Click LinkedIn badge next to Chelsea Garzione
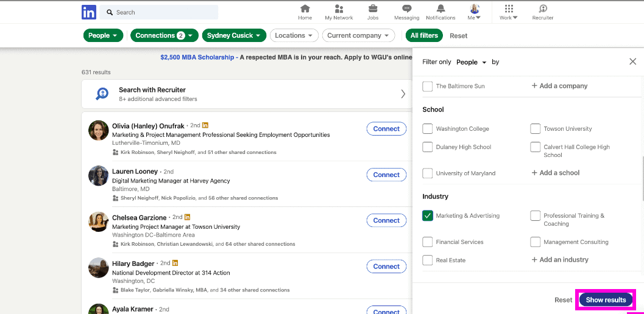 (x=187, y=217)
